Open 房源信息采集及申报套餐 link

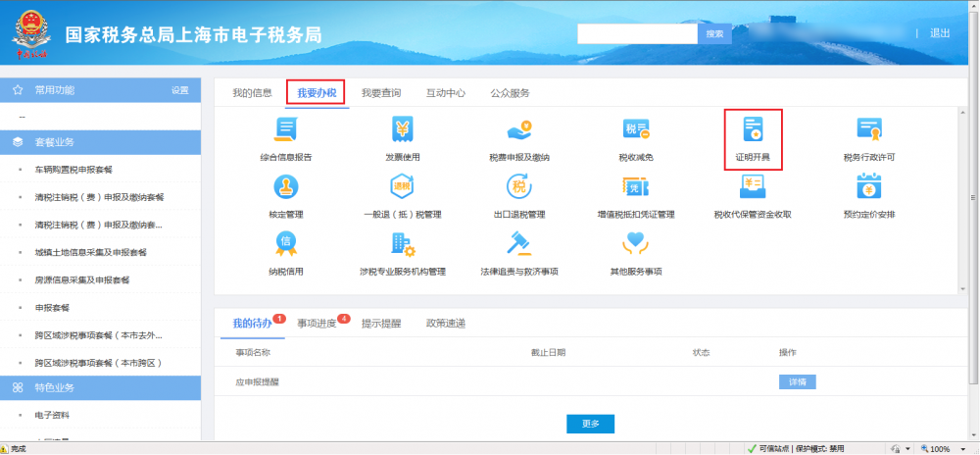[82, 280]
